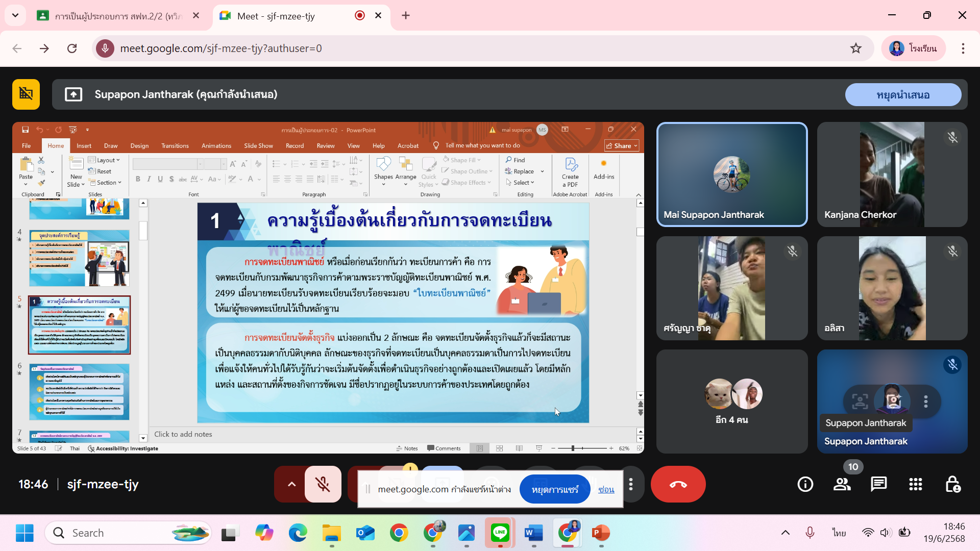Click หยุดการแชร์ stop sharing button

(x=555, y=489)
